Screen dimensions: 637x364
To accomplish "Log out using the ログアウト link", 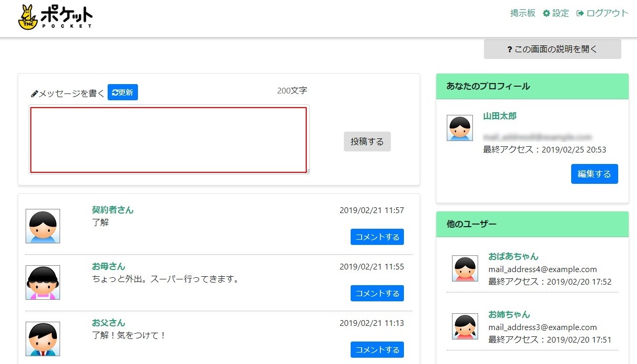I will (602, 14).
